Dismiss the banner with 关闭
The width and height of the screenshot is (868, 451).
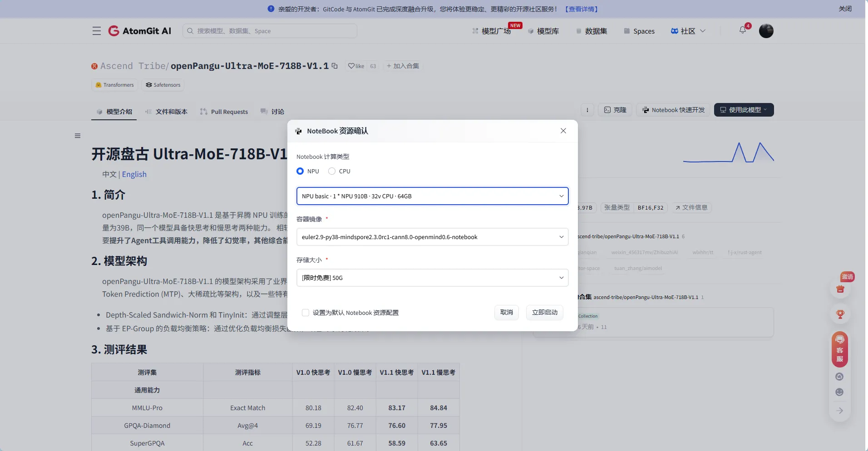(845, 9)
